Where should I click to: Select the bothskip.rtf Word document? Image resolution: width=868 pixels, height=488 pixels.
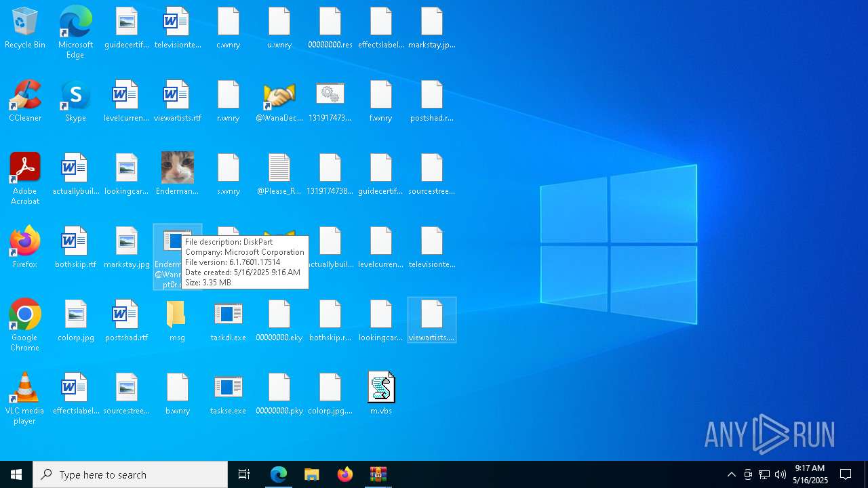(x=75, y=248)
